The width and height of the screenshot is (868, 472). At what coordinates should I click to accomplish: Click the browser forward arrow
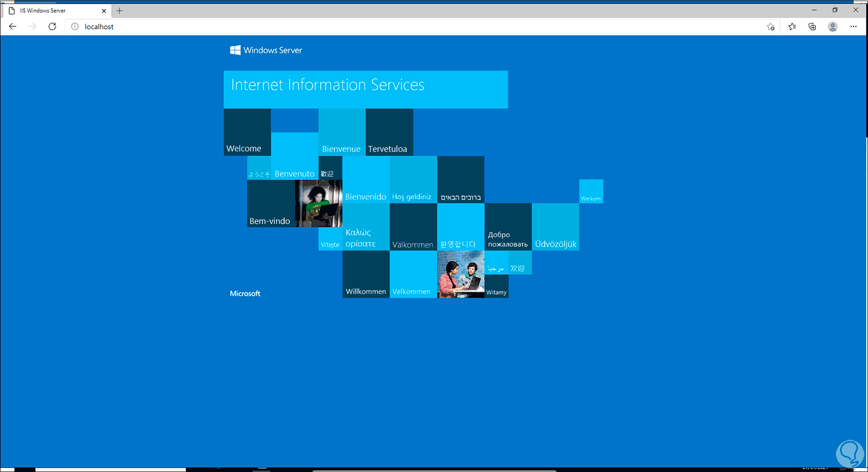point(32,27)
